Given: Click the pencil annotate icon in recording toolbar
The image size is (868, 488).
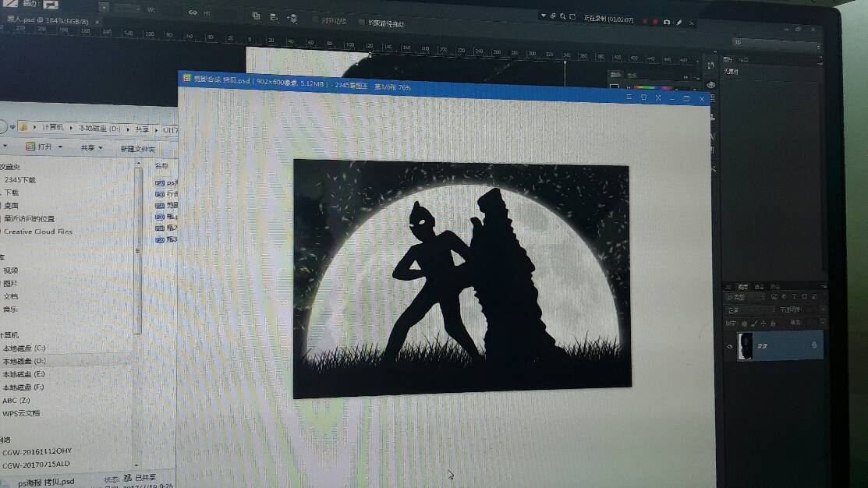Looking at the screenshot, I should click(679, 23).
